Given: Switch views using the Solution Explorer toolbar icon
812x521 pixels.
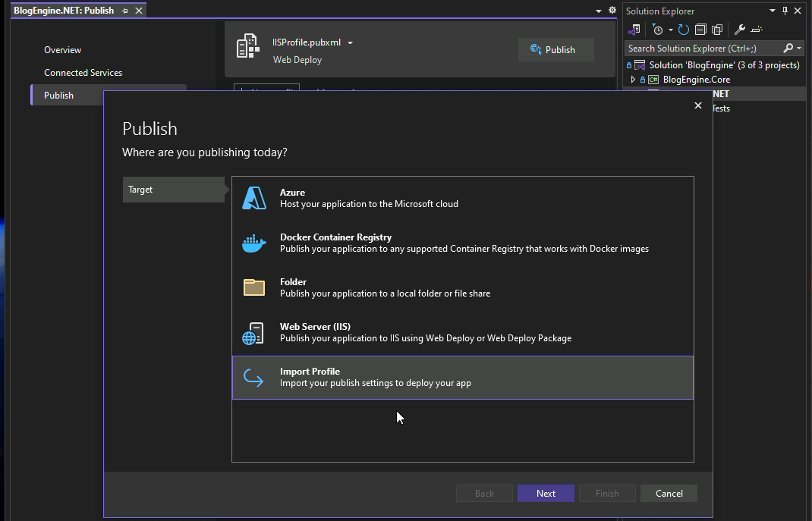Looking at the screenshot, I should pyautogui.click(x=634, y=30).
